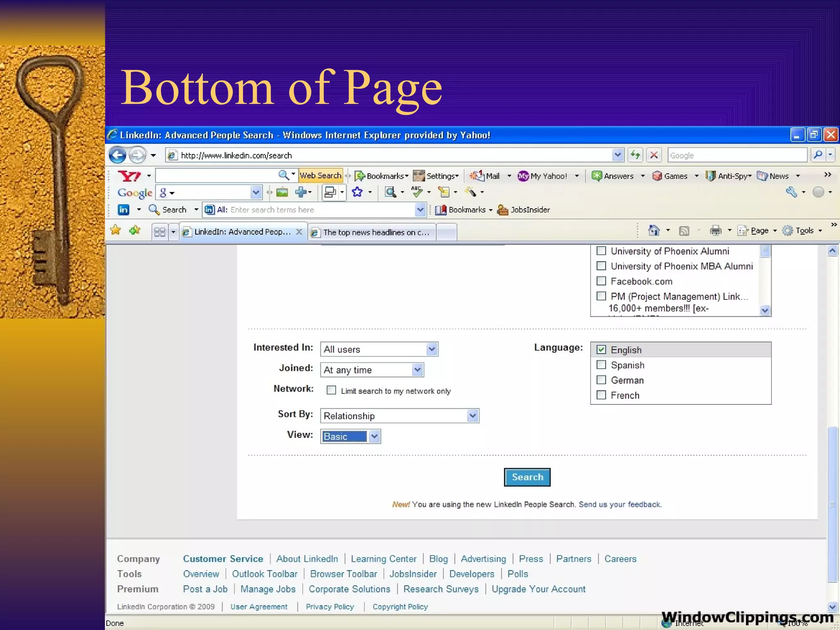
Task: Open the Page menu
Action: (x=757, y=231)
